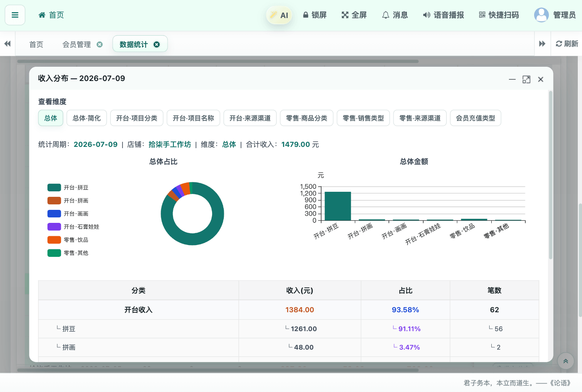Toggle 开台·石膏娃娃 legend swatch

(54, 227)
